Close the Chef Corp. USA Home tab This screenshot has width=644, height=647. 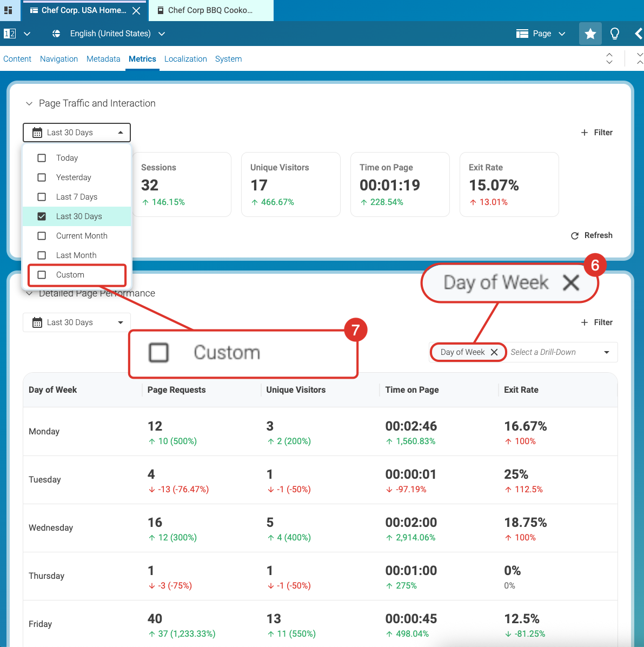coord(136,10)
